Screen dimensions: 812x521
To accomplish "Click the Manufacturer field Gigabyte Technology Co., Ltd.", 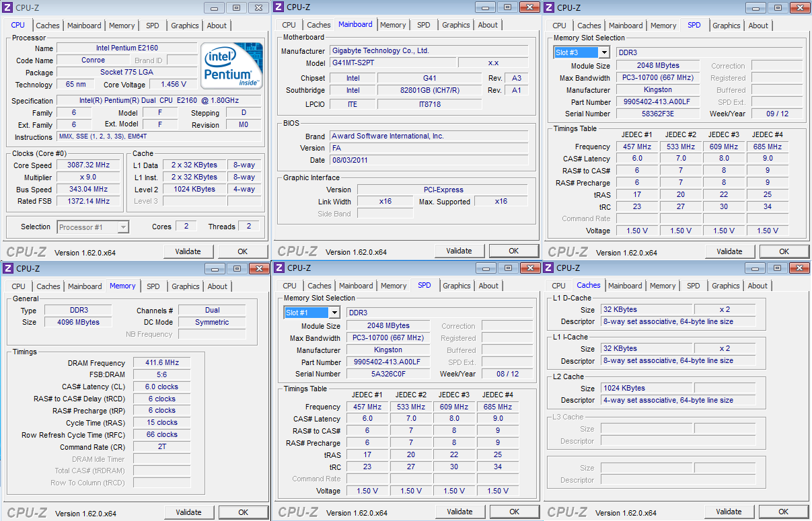I will click(x=429, y=51).
